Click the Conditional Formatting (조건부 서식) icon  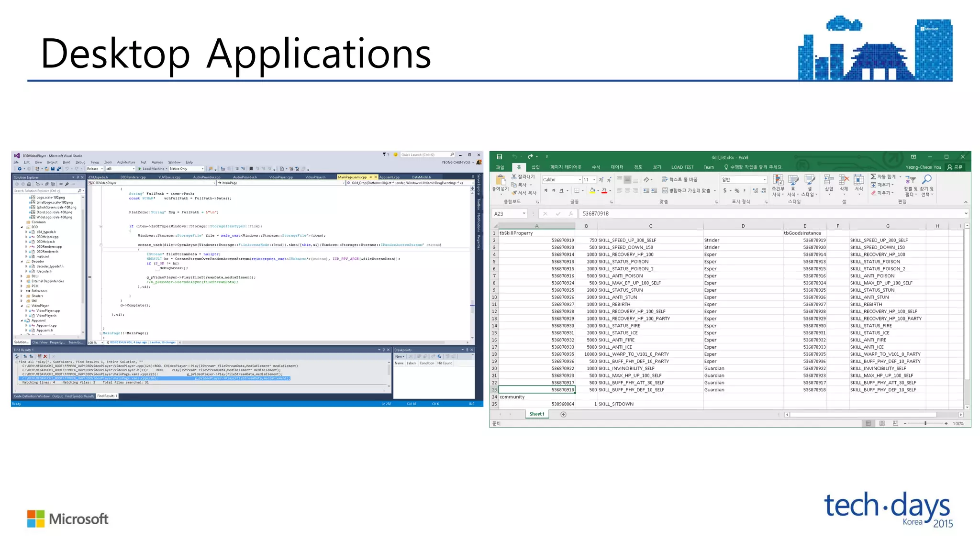778,180
